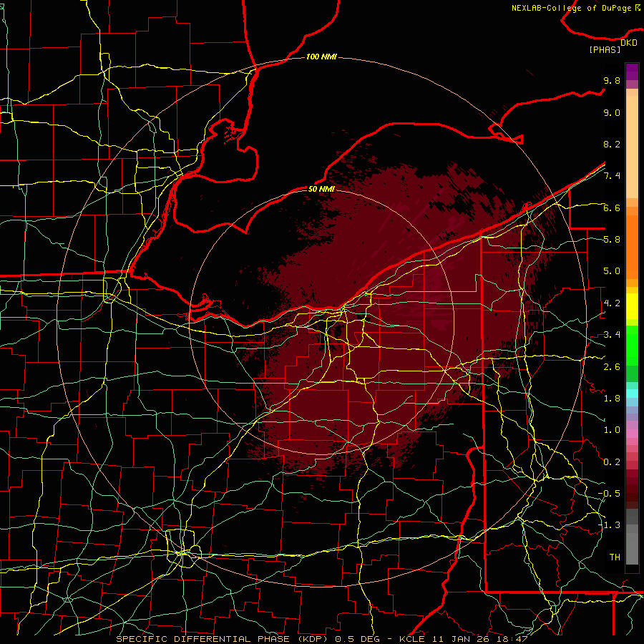Click the 1.8 scale value

click(612, 399)
